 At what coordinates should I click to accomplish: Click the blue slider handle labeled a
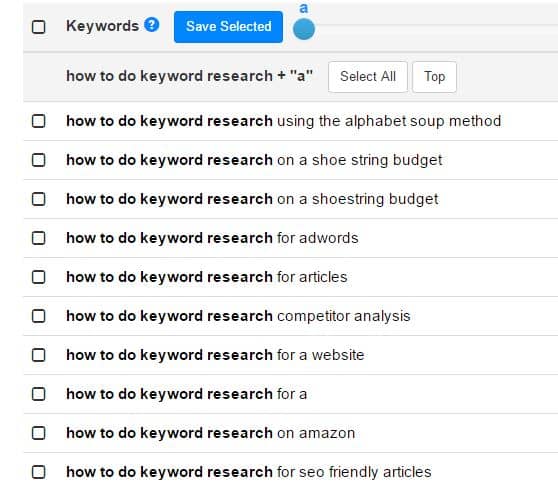pyautogui.click(x=304, y=29)
